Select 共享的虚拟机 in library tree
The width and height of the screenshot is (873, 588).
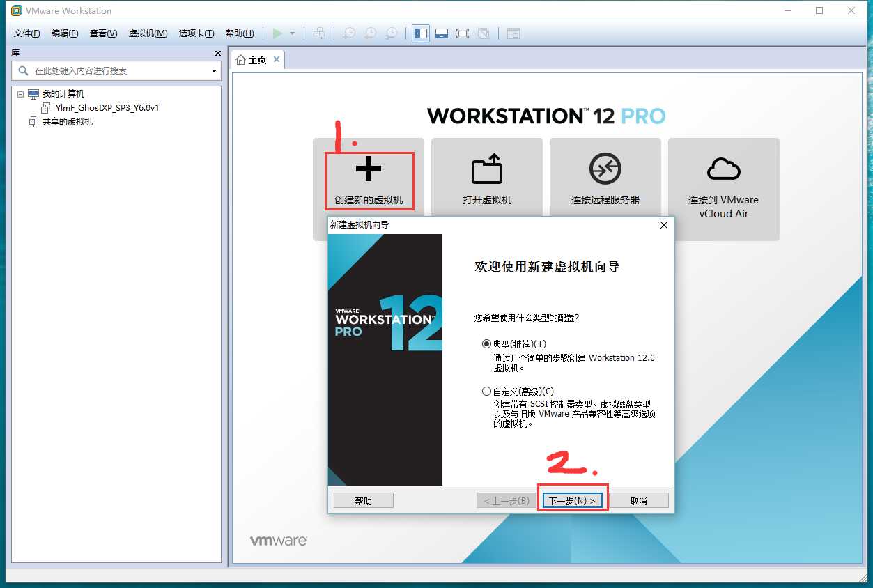pos(67,122)
